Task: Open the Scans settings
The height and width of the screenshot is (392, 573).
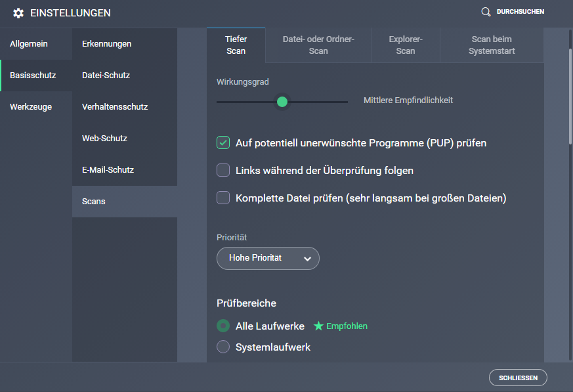Action: pyautogui.click(x=125, y=201)
